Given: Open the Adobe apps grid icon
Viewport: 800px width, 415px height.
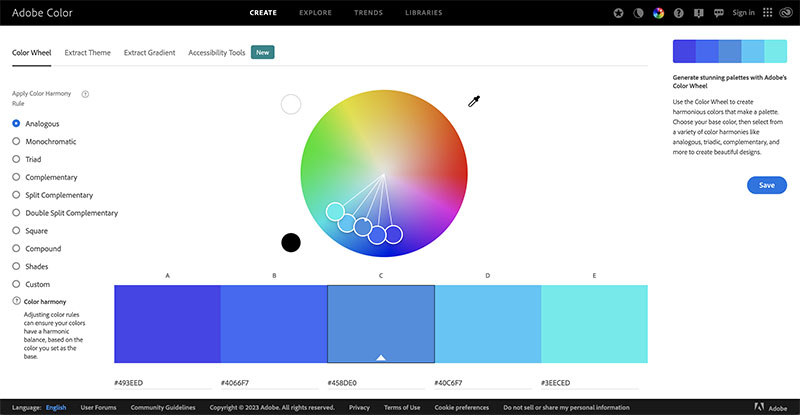Looking at the screenshot, I should click(767, 13).
